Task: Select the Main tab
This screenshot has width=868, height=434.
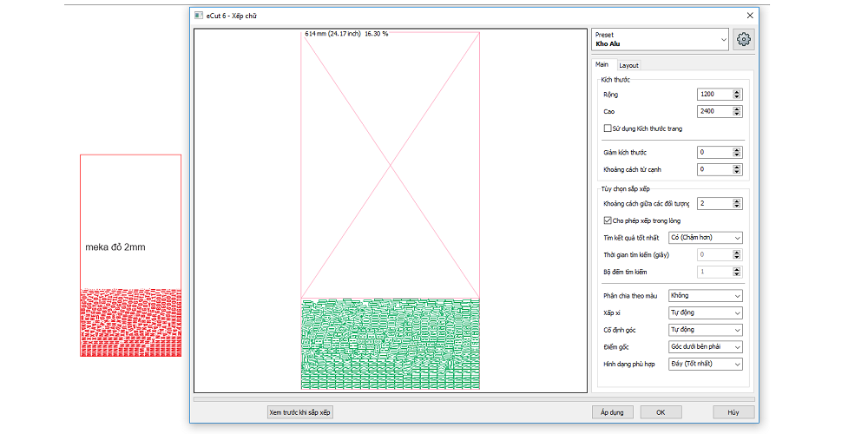Action: [602, 65]
